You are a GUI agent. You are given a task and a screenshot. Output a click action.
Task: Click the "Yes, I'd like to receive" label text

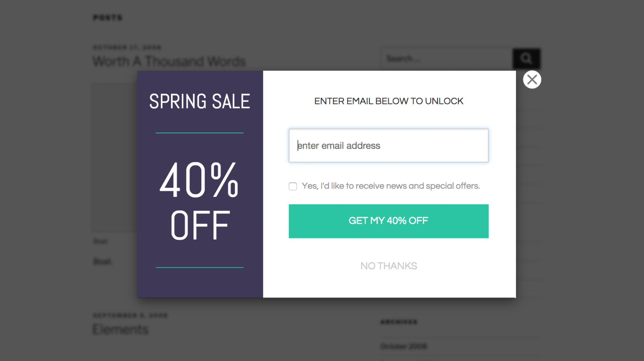(x=391, y=186)
